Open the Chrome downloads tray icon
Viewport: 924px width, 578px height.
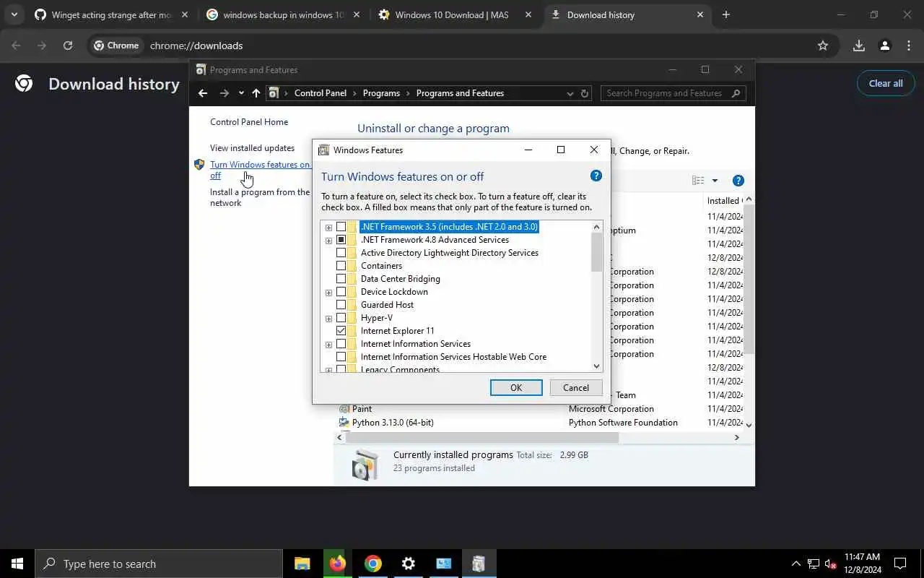point(858,46)
